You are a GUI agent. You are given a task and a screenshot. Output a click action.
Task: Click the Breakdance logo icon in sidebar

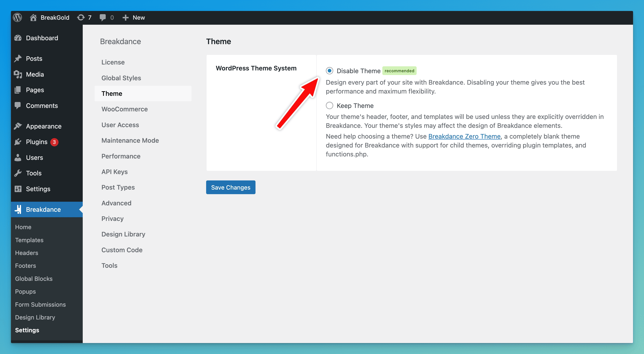pos(18,209)
